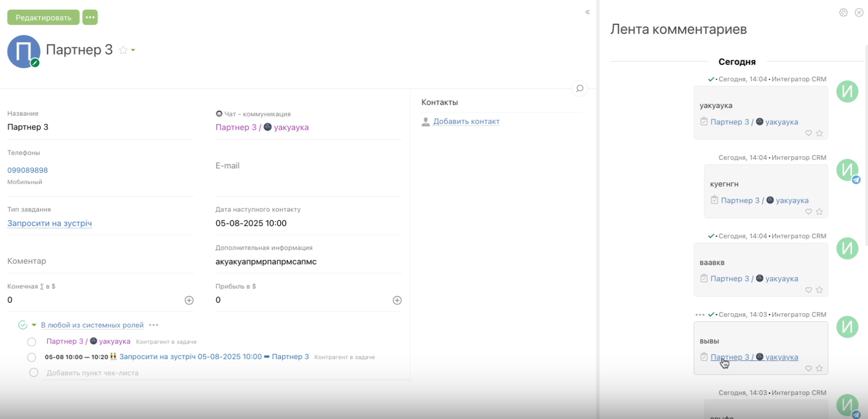
Task: Collapse the panel with the double chevron icon
Action: tap(587, 12)
